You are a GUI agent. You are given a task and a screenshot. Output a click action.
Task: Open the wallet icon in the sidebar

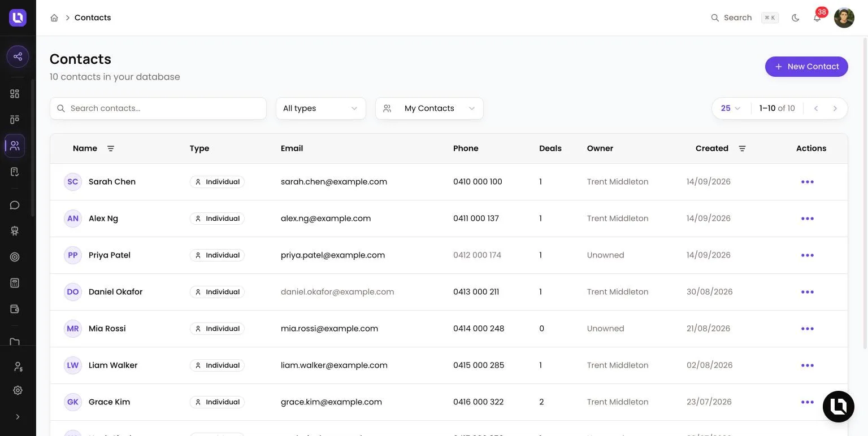15,309
